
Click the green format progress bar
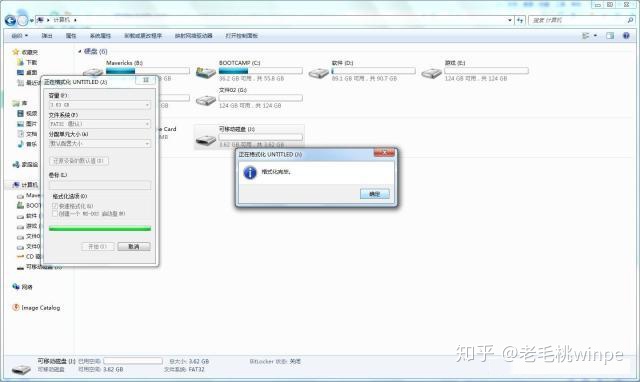[x=100, y=229]
